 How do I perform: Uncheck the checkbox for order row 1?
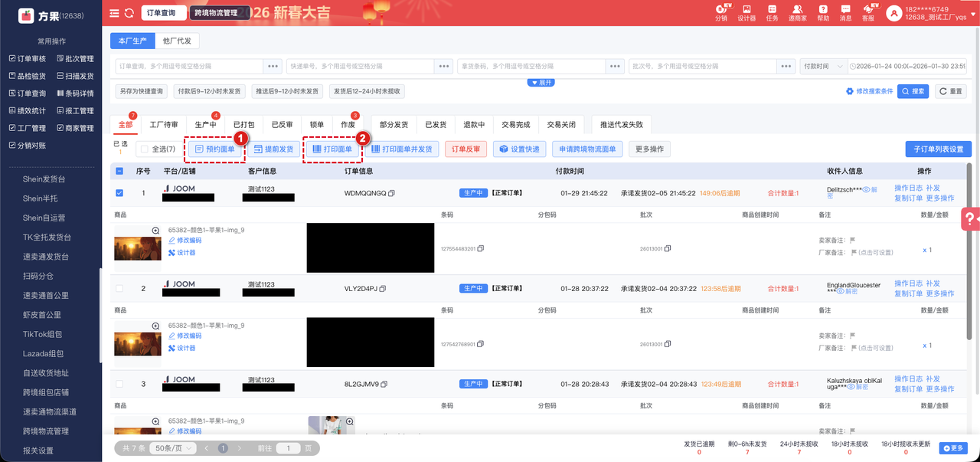[119, 193]
